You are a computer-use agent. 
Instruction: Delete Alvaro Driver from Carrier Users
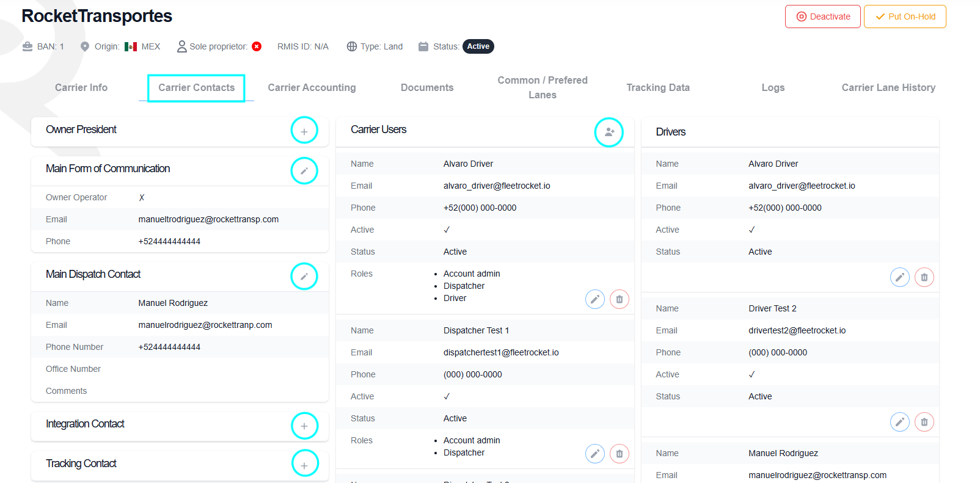click(x=620, y=299)
